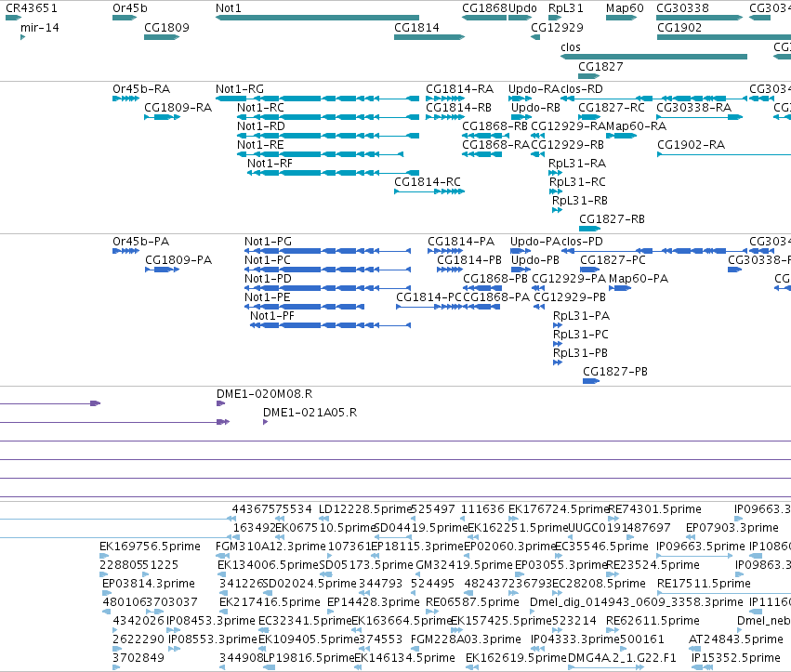
Task: Click the Not1-RG transcript label
Action: click(240, 89)
